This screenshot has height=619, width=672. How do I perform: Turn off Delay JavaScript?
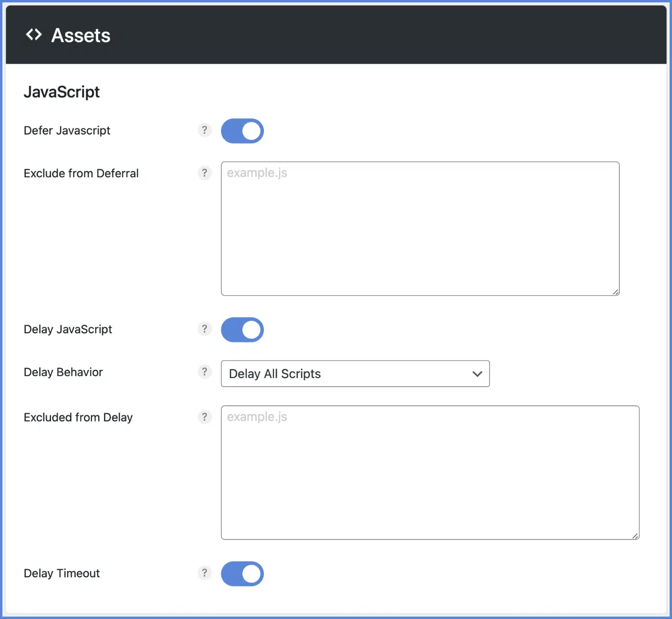pos(242,330)
